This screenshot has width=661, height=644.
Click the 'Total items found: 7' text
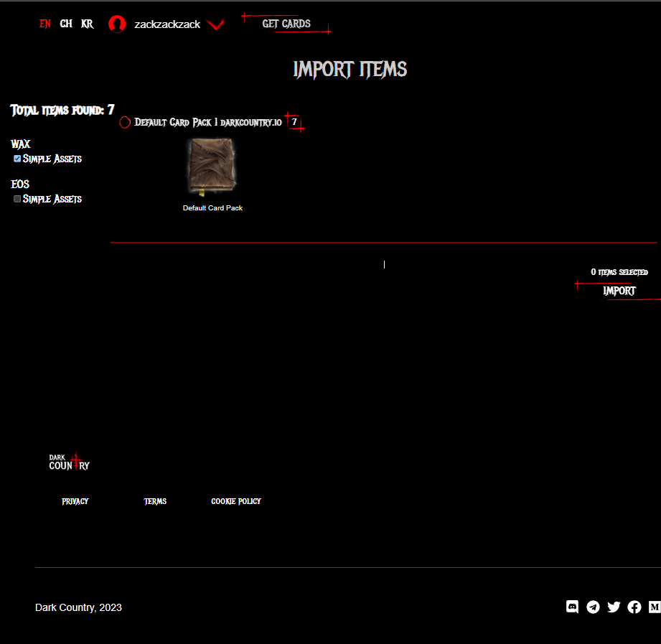click(62, 110)
